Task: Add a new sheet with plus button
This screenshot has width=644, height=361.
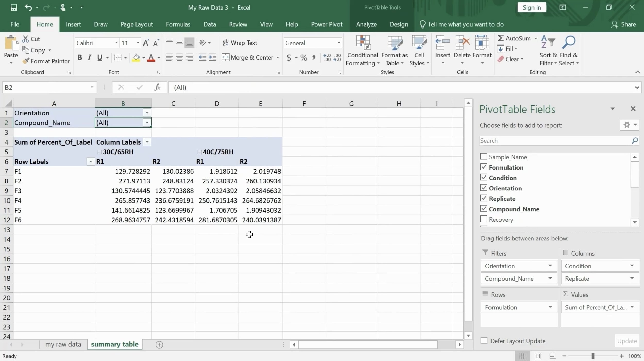Action: click(x=159, y=345)
